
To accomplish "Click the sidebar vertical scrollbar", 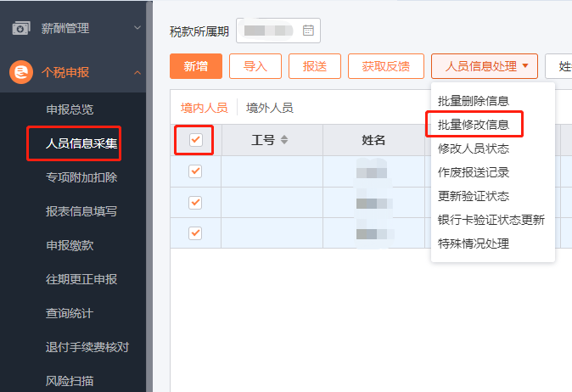I will (149, 196).
